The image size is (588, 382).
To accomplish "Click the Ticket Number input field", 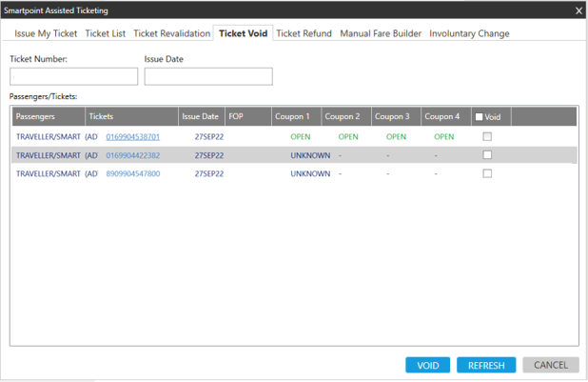I will [73, 76].
